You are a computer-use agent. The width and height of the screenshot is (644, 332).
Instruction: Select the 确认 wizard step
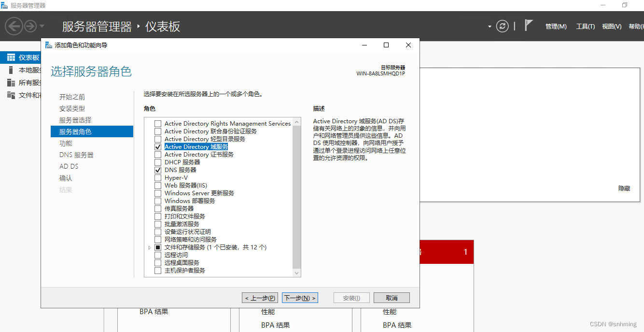[66, 178]
